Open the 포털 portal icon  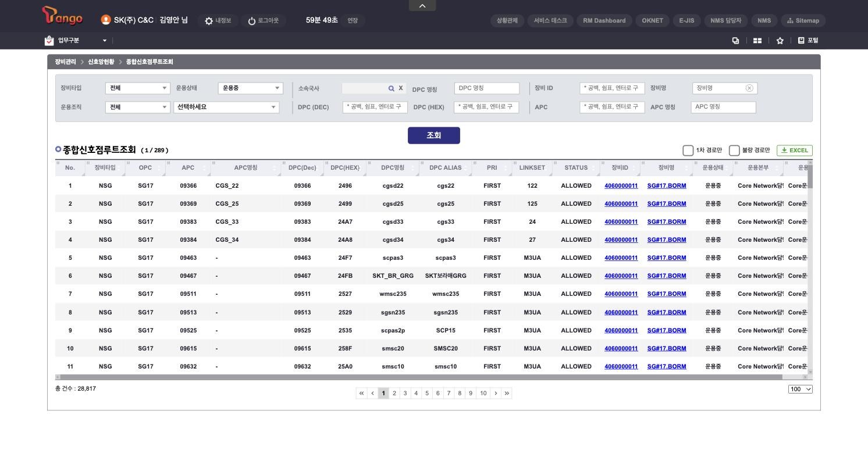808,41
